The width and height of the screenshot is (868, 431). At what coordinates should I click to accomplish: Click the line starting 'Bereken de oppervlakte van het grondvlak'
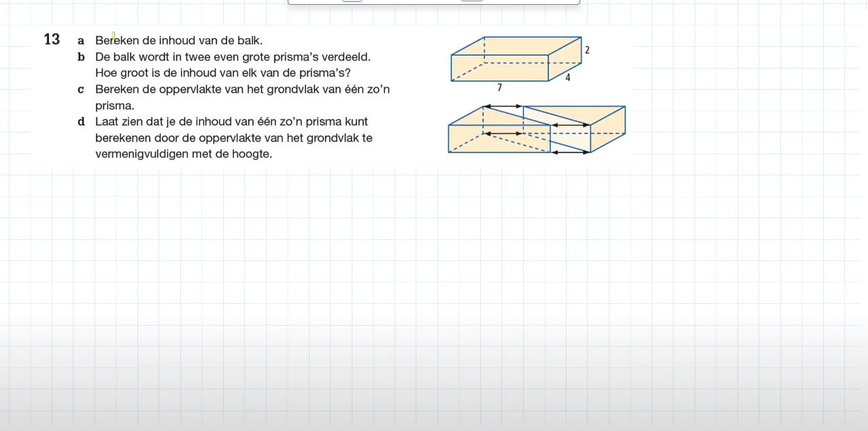(243, 90)
